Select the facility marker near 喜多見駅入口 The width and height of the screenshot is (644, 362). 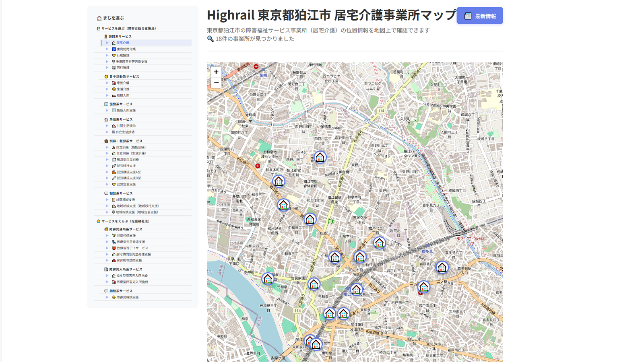tap(442, 267)
